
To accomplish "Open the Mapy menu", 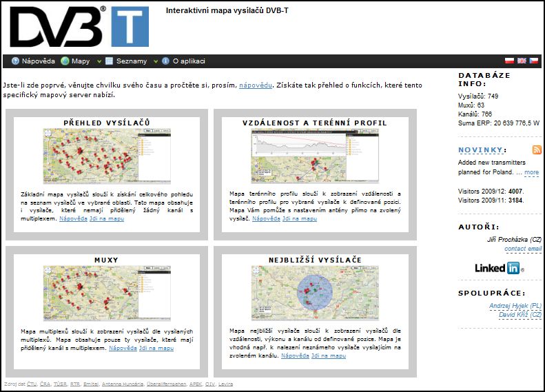I will [81, 61].
